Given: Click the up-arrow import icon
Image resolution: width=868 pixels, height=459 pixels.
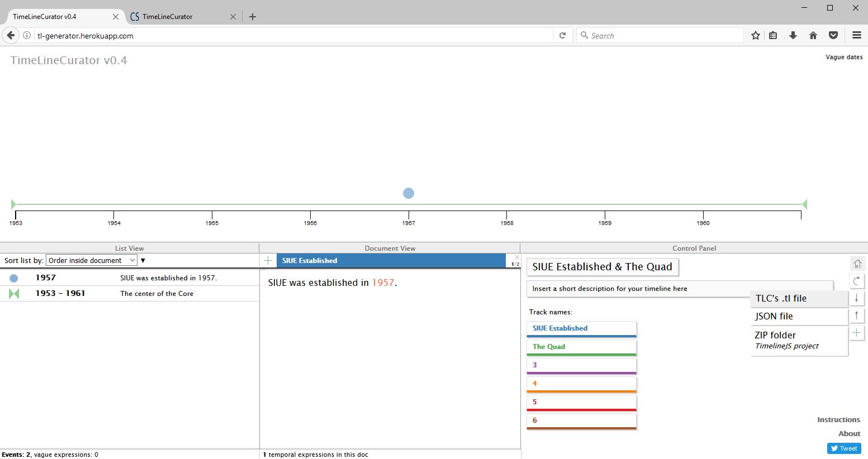Looking at the screenshot, I should click(x=857, y=316).
